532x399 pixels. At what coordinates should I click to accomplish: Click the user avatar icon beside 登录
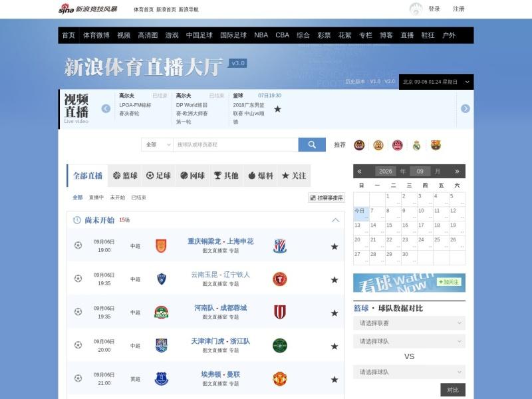(x=416, y=9)
